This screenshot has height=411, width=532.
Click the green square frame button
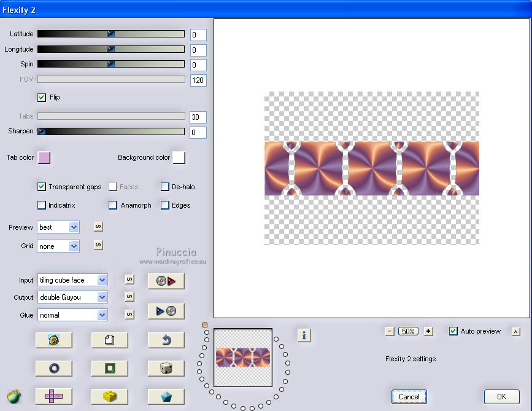tap(110, 368)
